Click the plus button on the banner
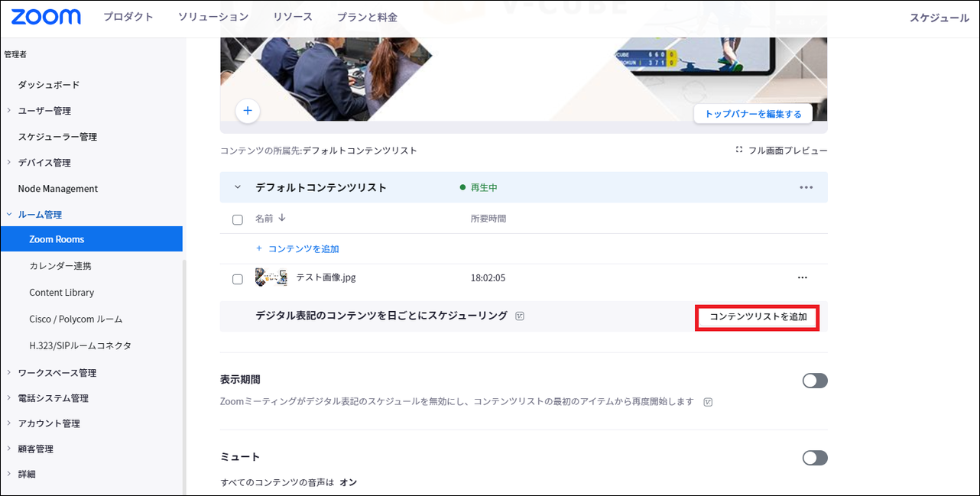 tap(248, 111)
